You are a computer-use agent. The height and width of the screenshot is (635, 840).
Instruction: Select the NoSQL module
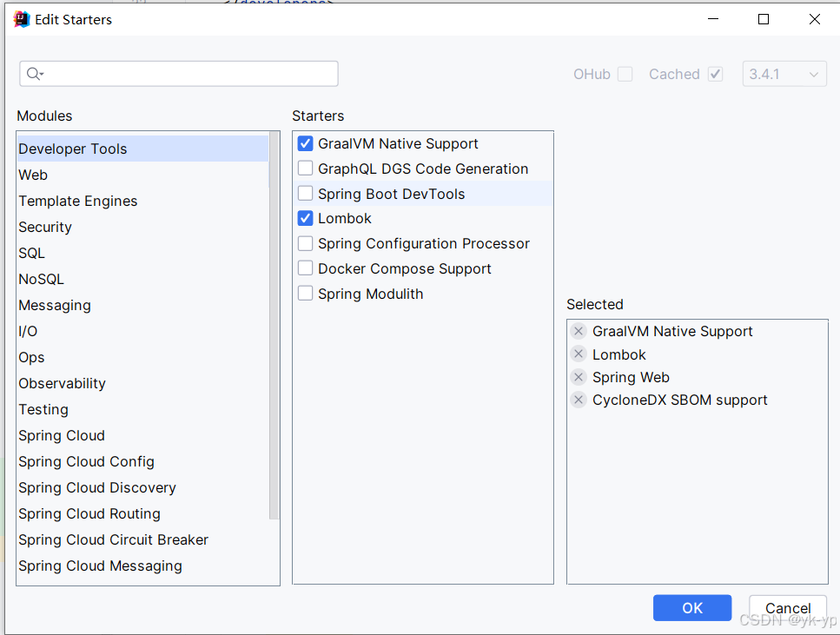tap(142, 279)
